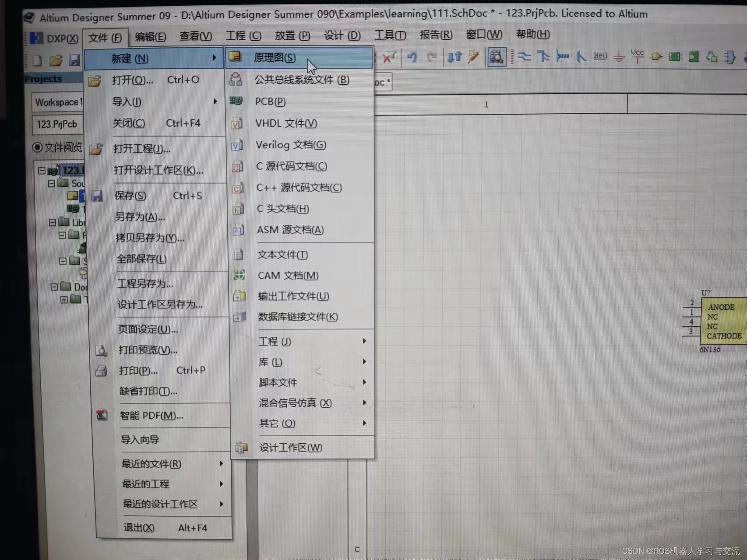This screenshot has width=747, height=560.
Task: Open the 设计 (D) menu
Action: click(x=342, y=35)
